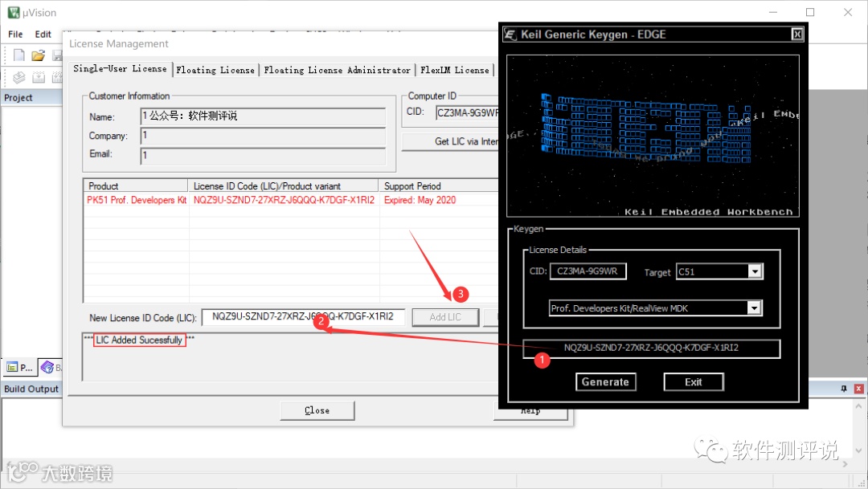Click the License ID Code (LIC)/Product variant header

point(284,185)
